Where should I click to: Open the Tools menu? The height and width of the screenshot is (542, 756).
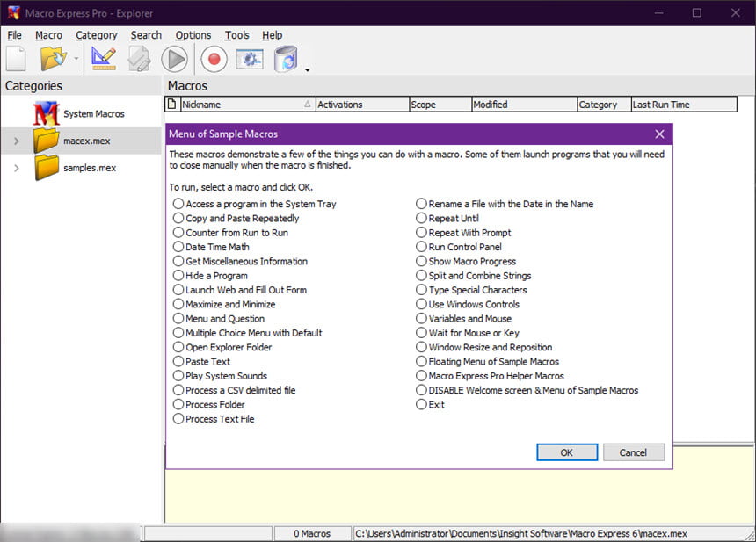(x=236, y=35)
